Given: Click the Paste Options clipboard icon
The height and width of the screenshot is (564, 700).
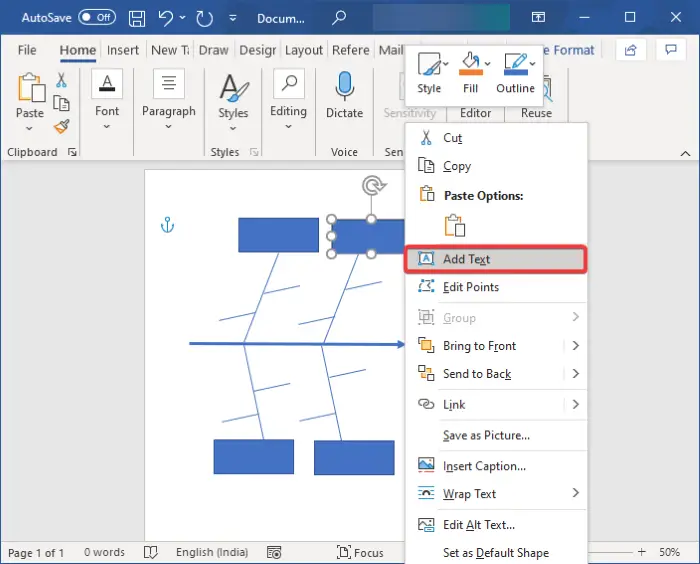Looking at the screenshot, I should tap(454, 225).
